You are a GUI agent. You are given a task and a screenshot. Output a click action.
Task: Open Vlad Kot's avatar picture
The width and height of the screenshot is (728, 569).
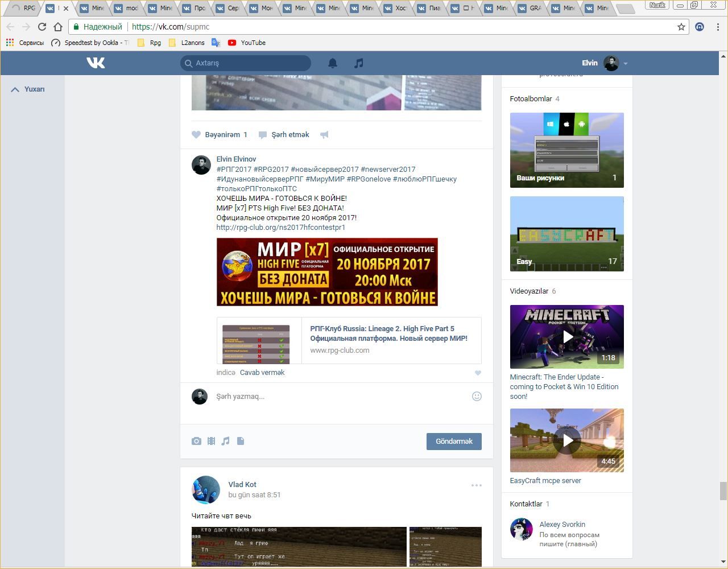(206, 490)
